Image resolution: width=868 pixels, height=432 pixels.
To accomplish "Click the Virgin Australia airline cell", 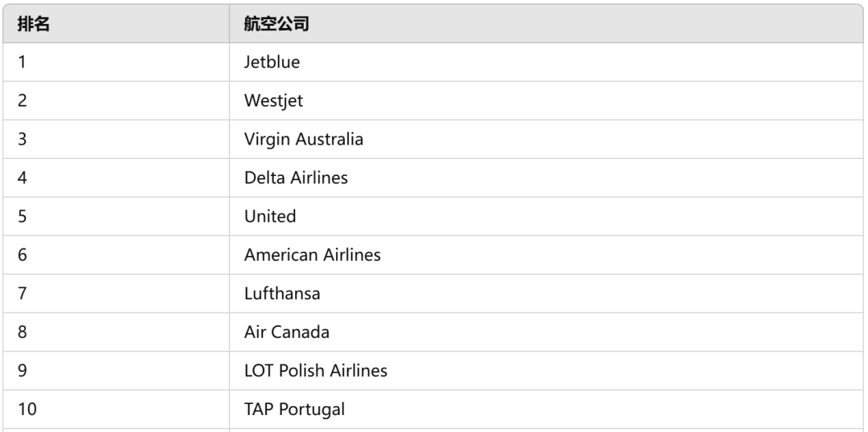I will pos(546,140).
